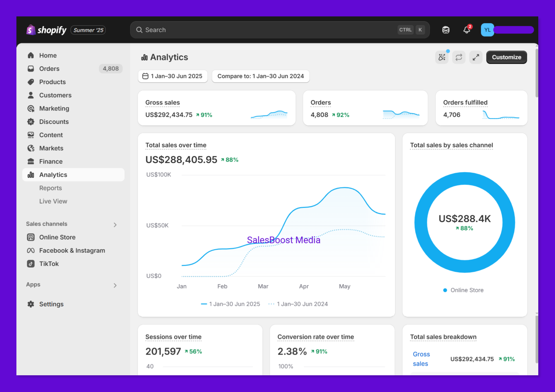Screen dimensions: 555x392
Task: Click the AI sparkle icon beside Analytics title
Action: [442, 57]
